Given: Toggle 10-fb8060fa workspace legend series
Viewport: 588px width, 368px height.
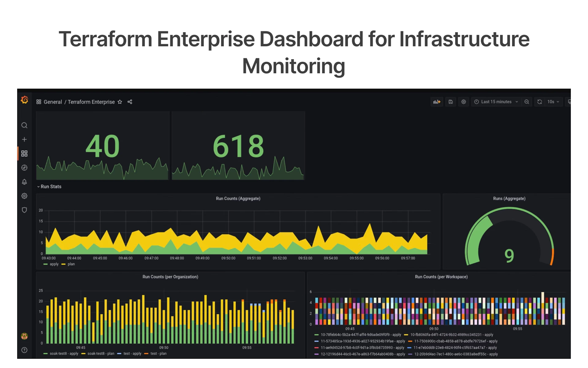Looking at the screenshot, I should [449, 335].
